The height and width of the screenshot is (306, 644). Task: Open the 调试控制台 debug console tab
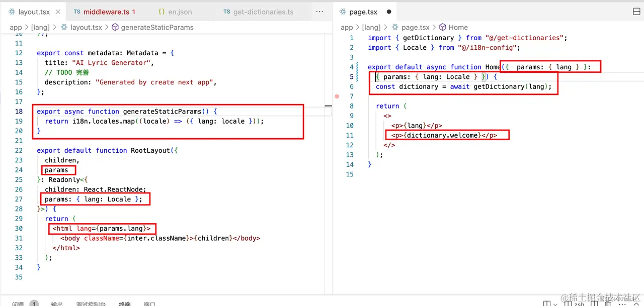pyautogui.click(x=91, y=303)
